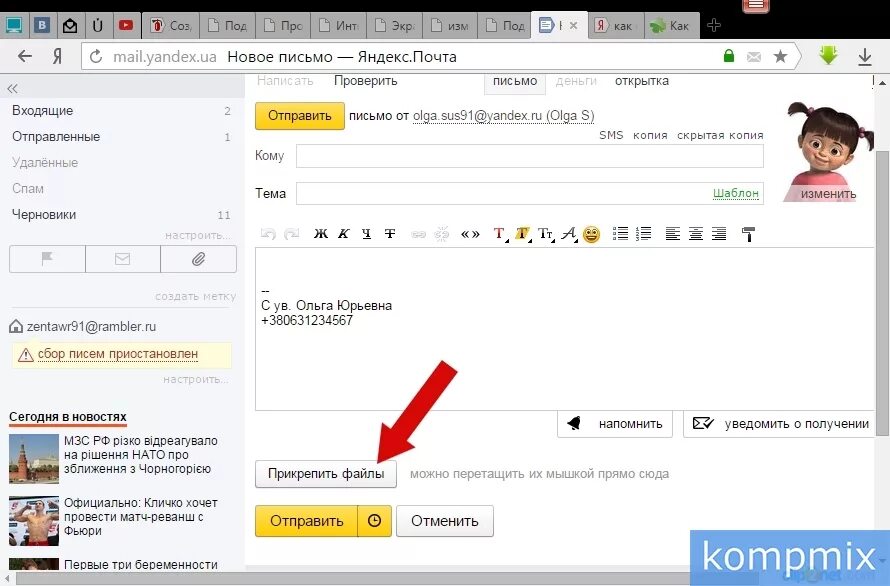Open the font size Tт dropdown

coord(546,233)
